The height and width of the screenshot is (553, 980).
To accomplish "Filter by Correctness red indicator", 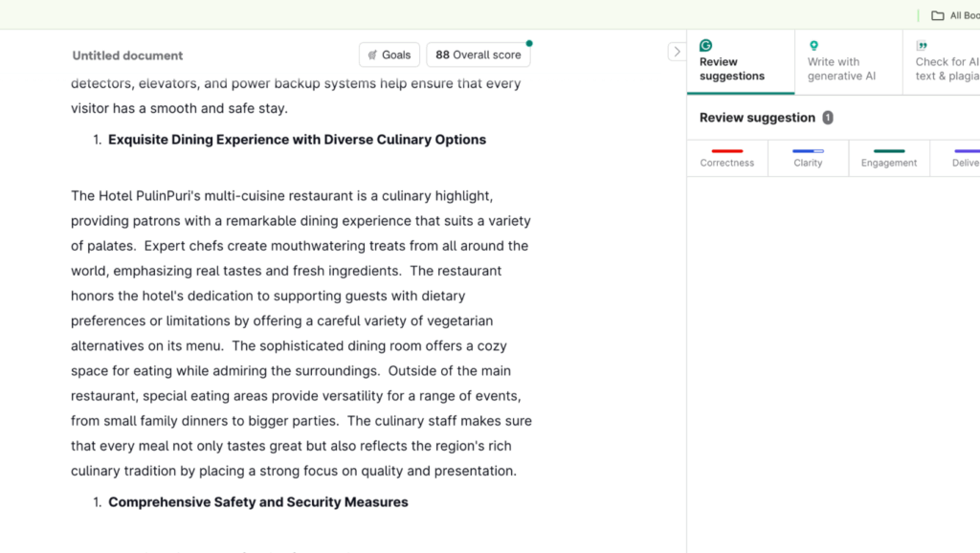I will click(727, 158).
